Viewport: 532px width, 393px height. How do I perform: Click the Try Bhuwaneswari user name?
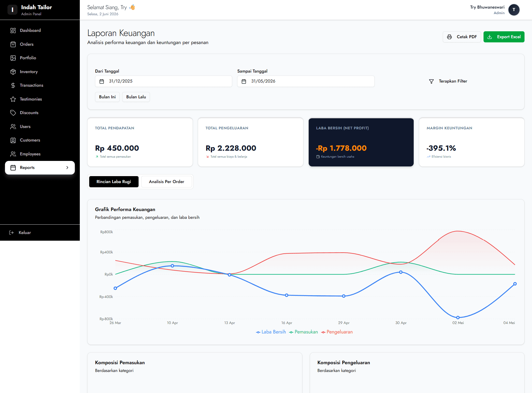coord(487,7)
